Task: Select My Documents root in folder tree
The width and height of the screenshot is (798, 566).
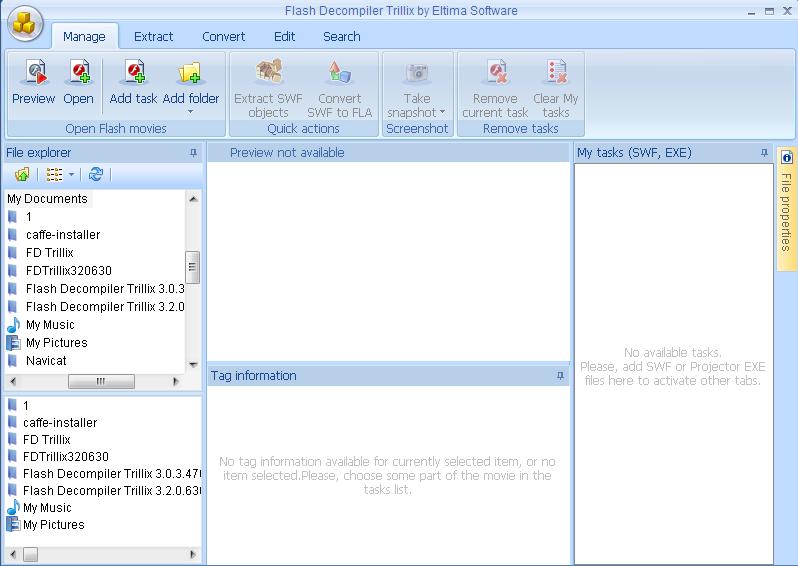Action: (47, 199)
